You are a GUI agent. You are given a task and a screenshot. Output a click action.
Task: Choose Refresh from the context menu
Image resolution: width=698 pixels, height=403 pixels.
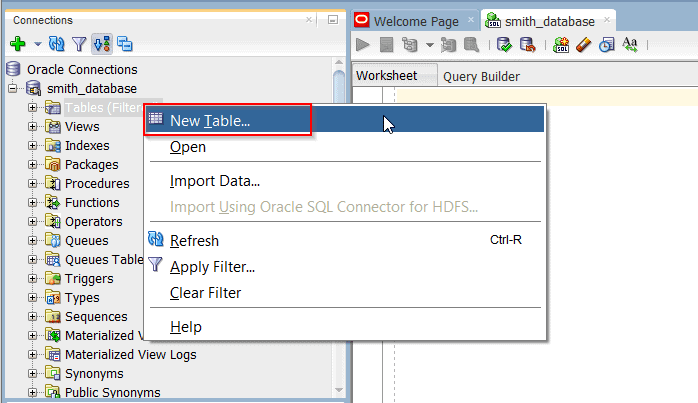[345, 240]
